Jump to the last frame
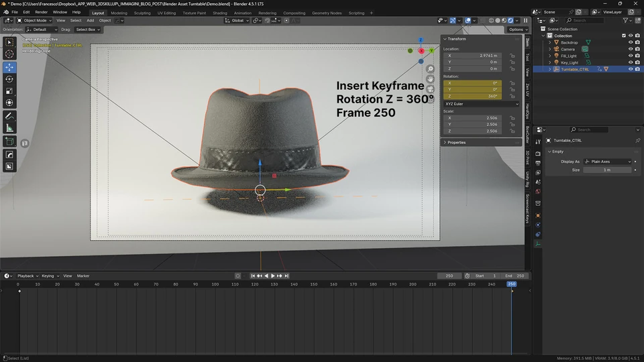The image size is (644, 362). coord(286,276)
